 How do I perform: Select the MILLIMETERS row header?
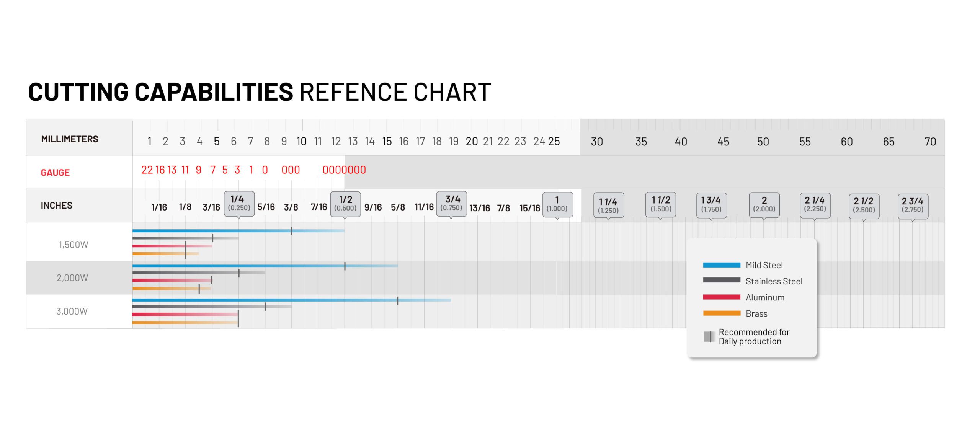pos(70,139)
